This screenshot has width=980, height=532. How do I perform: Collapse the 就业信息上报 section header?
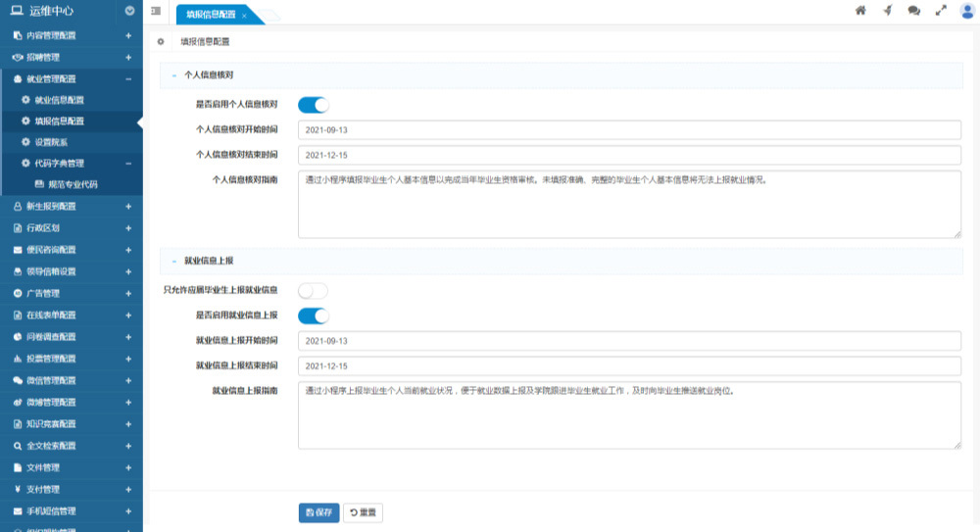[173, 262]
